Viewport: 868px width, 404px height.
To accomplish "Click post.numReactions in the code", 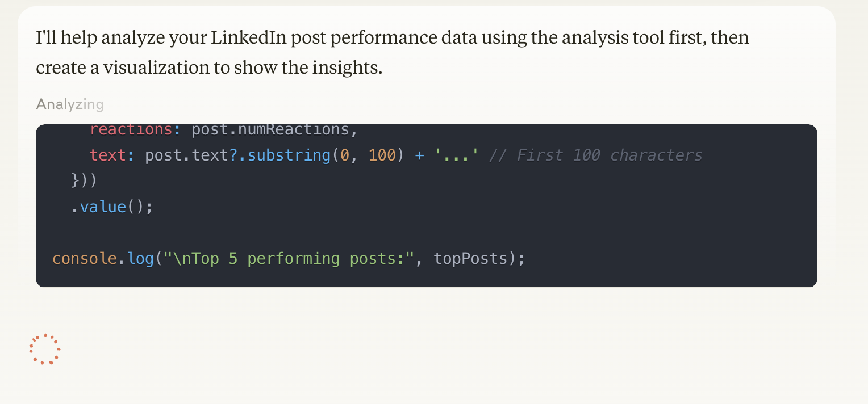I will pyautogui.click(x=270, y=130).
